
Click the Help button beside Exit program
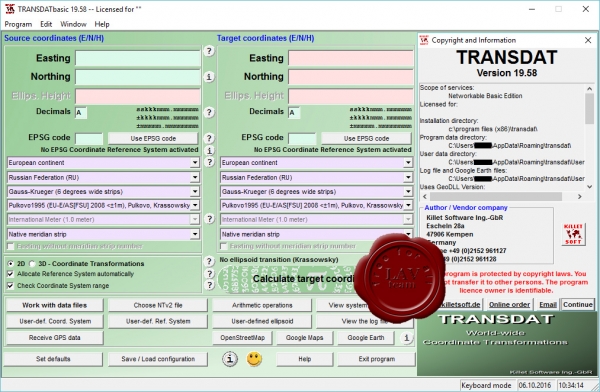click(305, 359)
